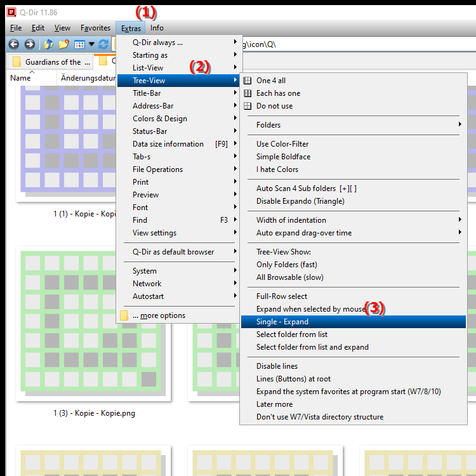
Task: Toggle I hate Colors option
Action: (x=354, y=169)
